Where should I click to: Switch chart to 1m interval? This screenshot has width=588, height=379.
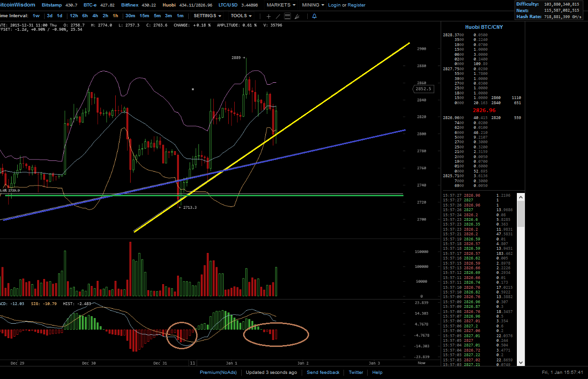(180, 16)
